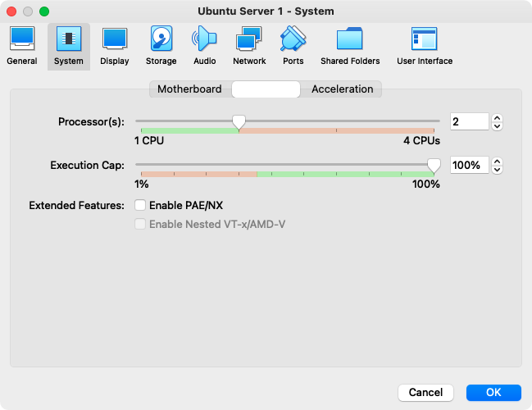This screenshot has height=410, width=532.
Task: Enable the PAE/NX checkbox
Action: point(141,205)
